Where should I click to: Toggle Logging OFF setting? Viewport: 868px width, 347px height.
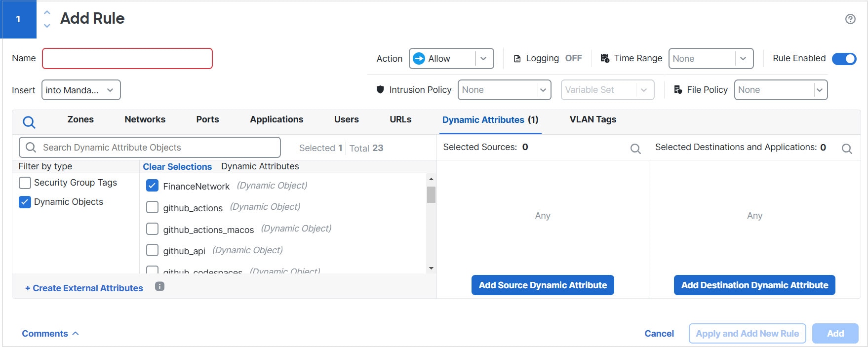coord(573,58)
